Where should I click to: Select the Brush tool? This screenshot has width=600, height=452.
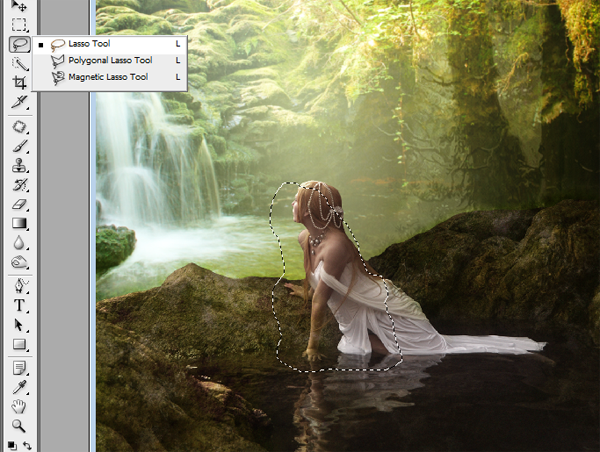coord(19,146)
